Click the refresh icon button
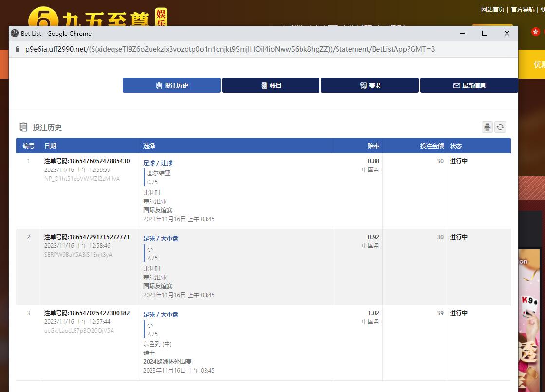This screenshot has height=392, width=545. coord(500,127)
